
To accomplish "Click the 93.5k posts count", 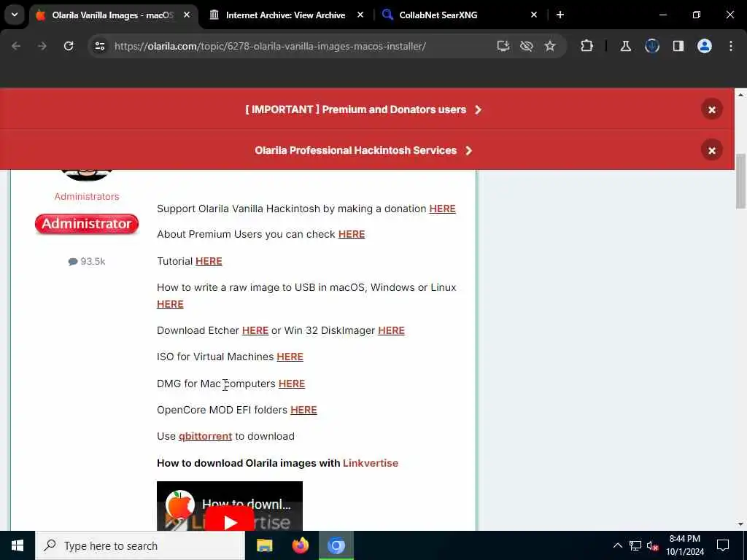I will click(87, 262).
